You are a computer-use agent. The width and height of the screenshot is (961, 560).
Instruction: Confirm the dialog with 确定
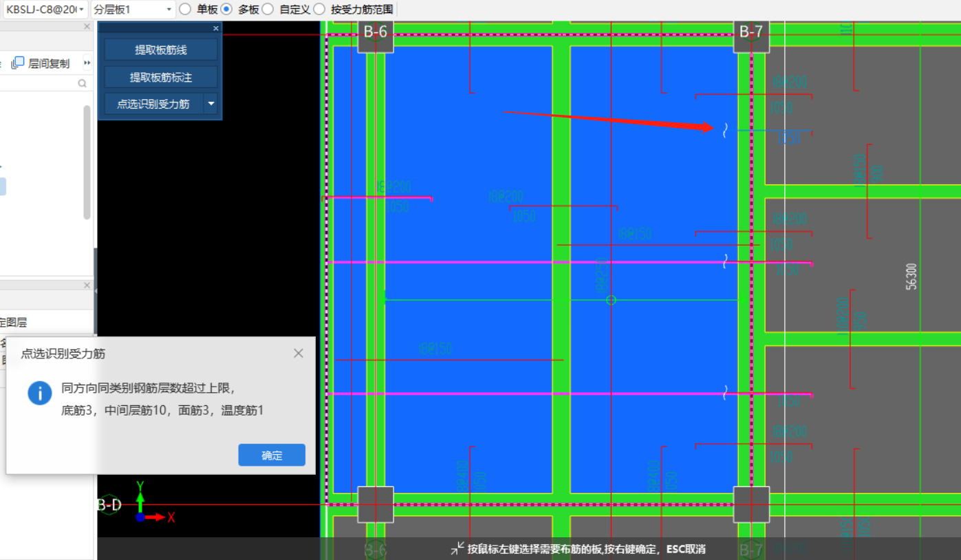(x=272, y=455)
